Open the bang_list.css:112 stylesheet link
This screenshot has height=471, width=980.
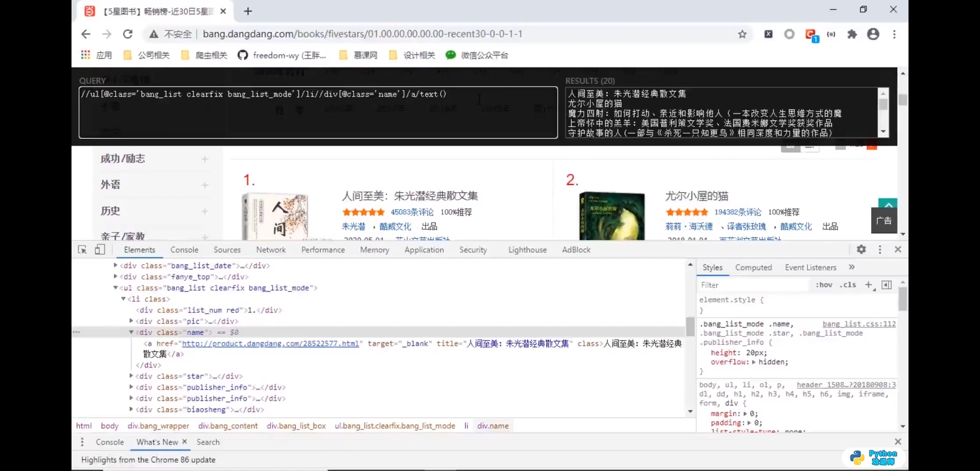tap(858, 324)
